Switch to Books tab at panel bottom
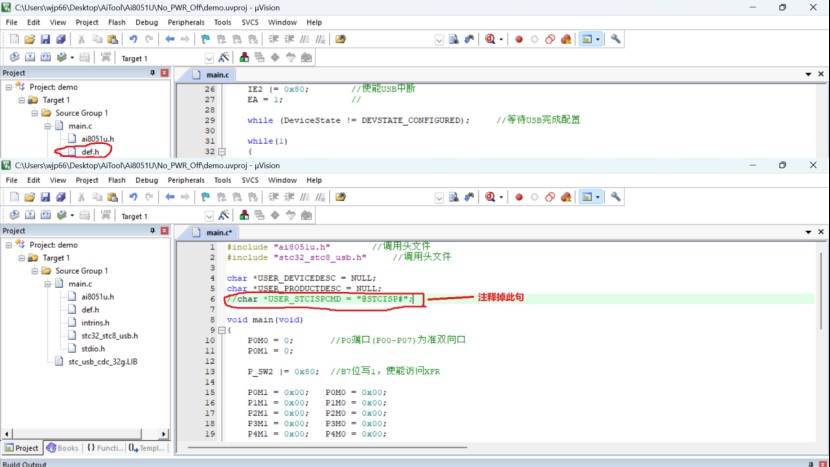 click(62, 448)
